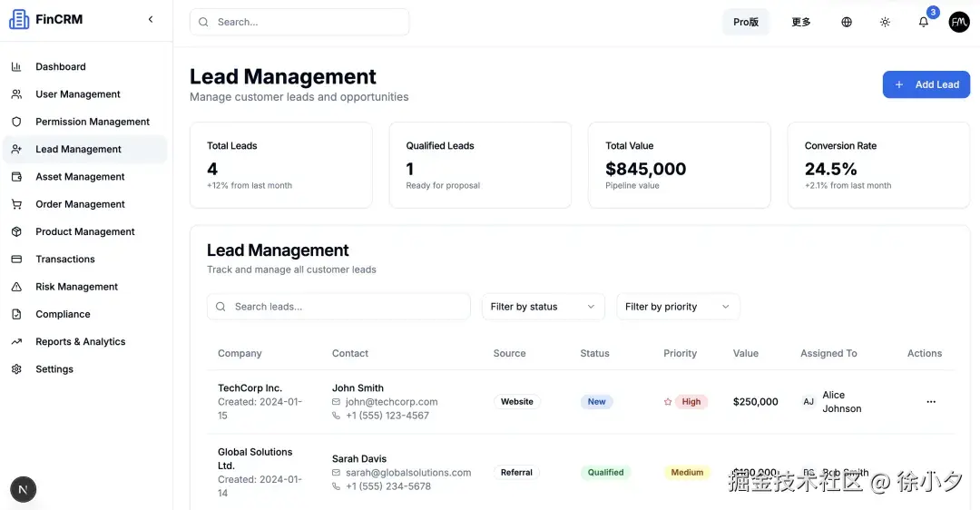Toggle star next to High priority

668,402
